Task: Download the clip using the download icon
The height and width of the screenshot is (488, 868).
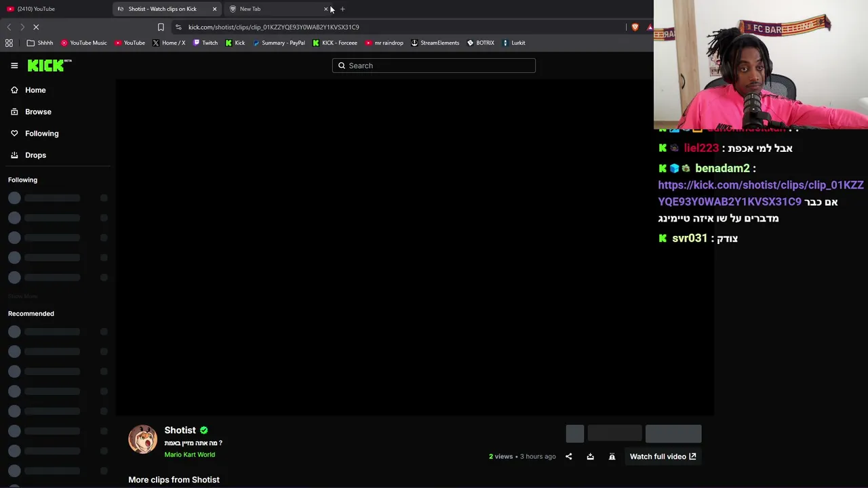Action: point(590,457)
